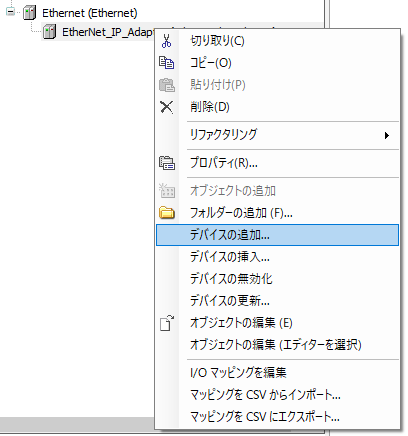Collapse the Ethernet (Ethernet) tree node
Image resolution: width=408 pixels, height=436 pixels.
coord(10,12)
